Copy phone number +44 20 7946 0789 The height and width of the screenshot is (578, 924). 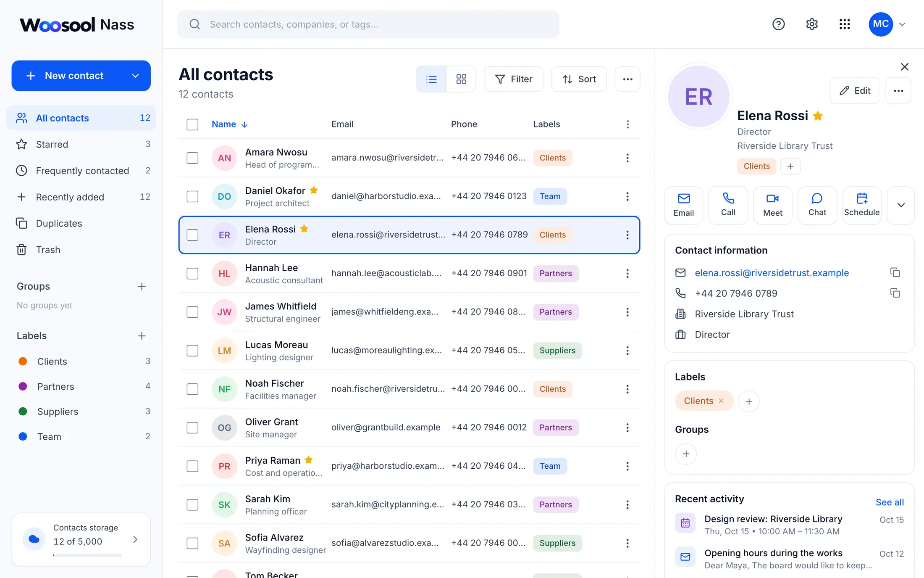(895, 293)
